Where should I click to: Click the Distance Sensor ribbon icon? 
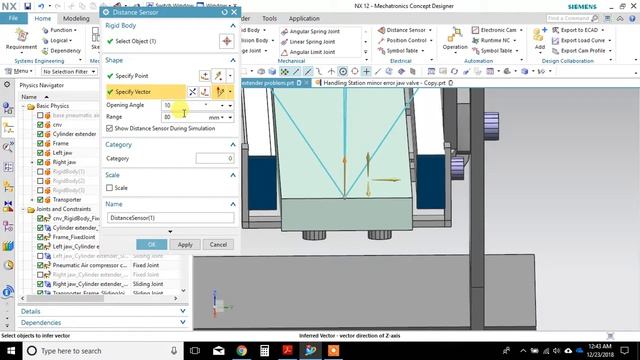(x=381, y=30)
